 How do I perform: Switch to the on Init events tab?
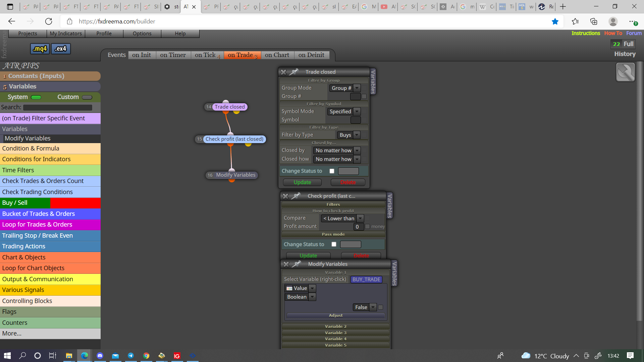coord(142,55)
